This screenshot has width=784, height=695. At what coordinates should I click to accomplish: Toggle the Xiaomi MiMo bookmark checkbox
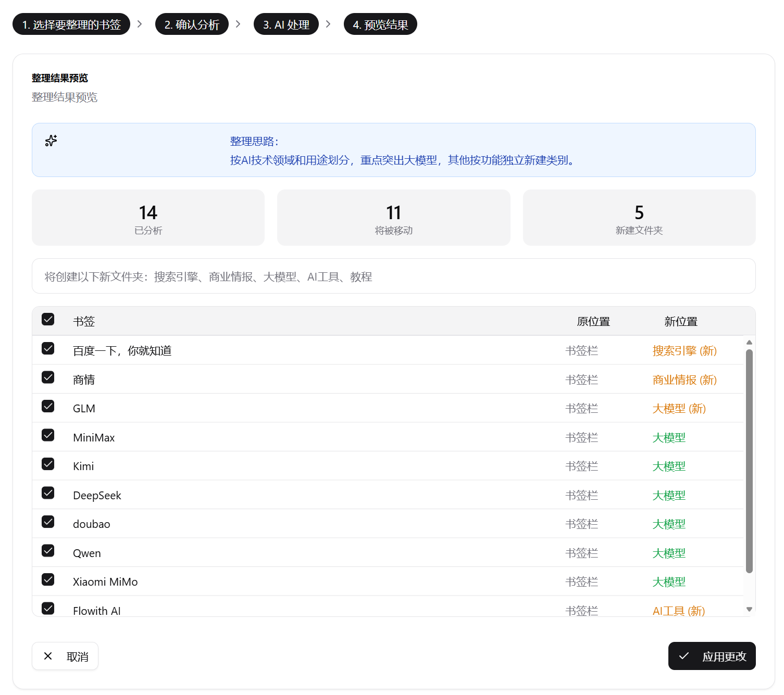[48, 579]
